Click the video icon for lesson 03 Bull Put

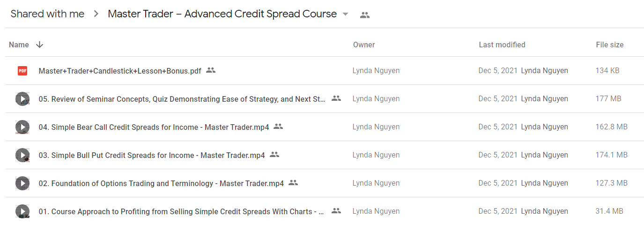(x=22, y=155)
